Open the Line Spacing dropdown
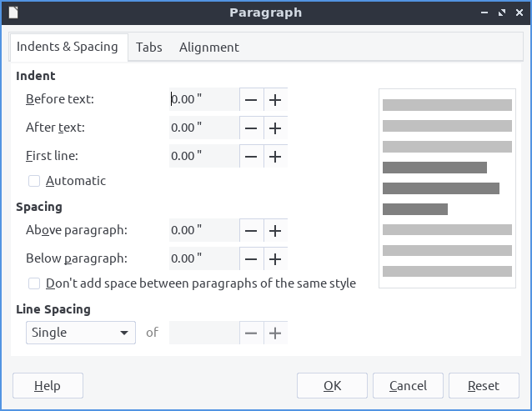532x411 pixels. click(80, 333)
